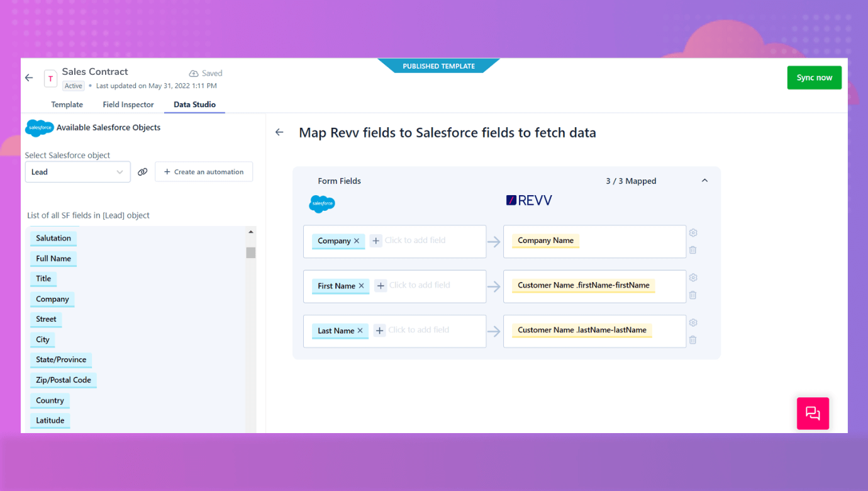
Task: Select the City field
Action: 43,340
